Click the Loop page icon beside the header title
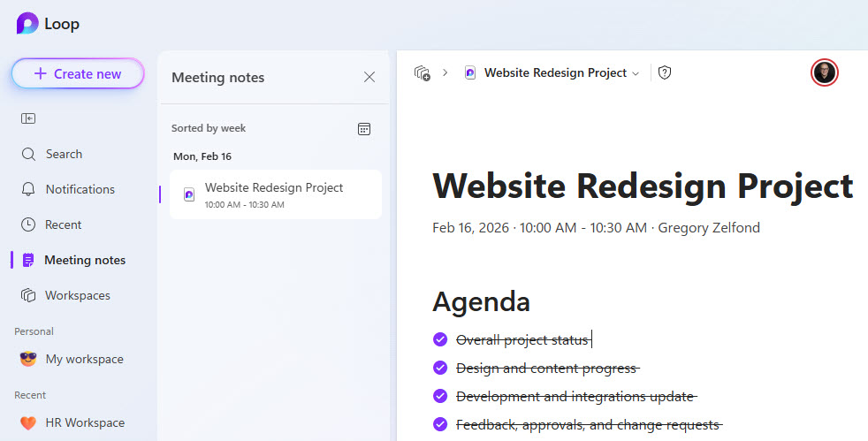This screenshot has width=868, height=441. pos(470,72)
